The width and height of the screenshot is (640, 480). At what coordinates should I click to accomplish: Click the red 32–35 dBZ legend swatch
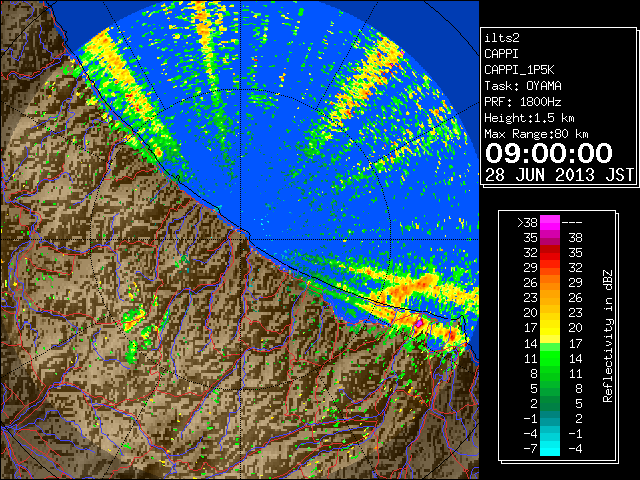pos(550,253)
